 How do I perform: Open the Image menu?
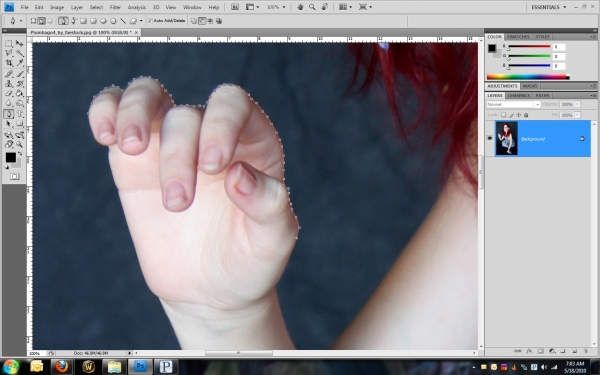tap(57, 7)
